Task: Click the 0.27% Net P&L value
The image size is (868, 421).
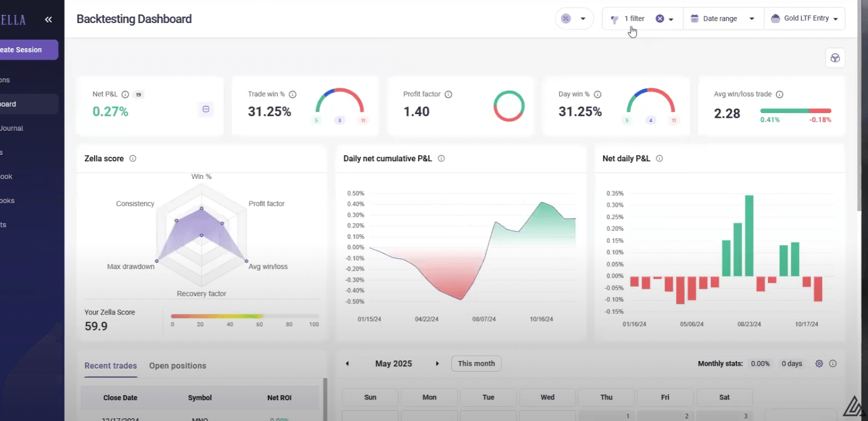Action: tap(110, 111)
